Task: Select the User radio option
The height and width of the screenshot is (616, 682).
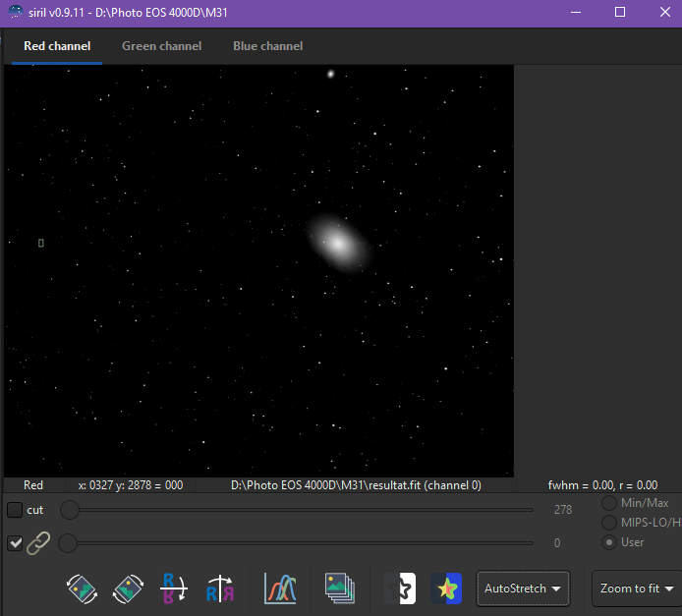Action: (609, 542)
